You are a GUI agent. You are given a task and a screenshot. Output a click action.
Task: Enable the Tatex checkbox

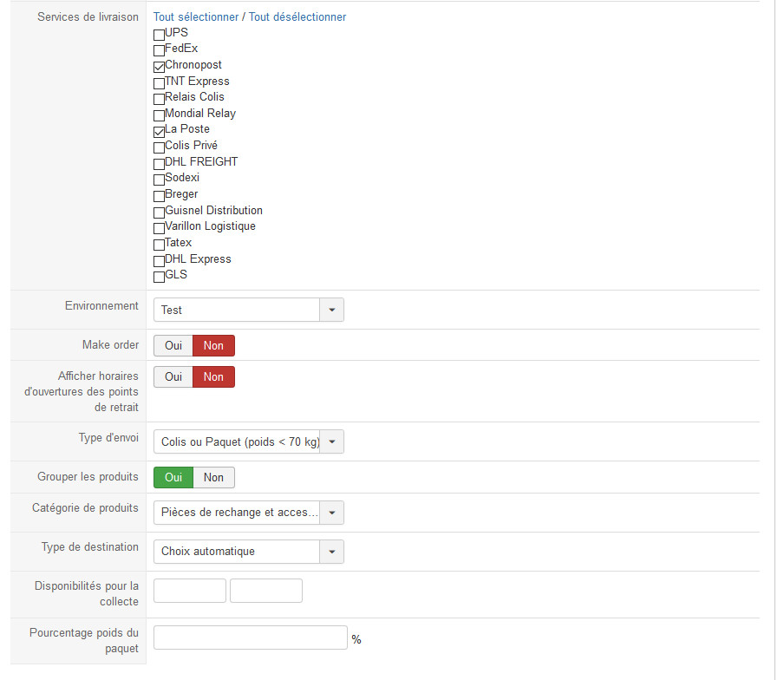[159, 245]
